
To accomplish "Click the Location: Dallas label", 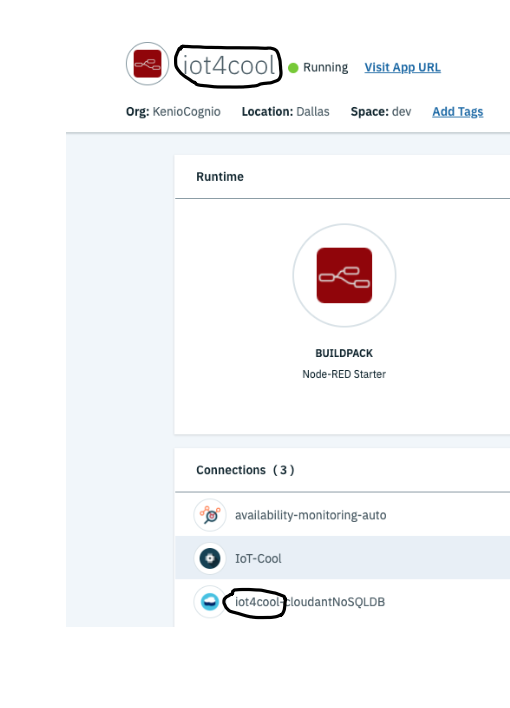I will 285,112.
